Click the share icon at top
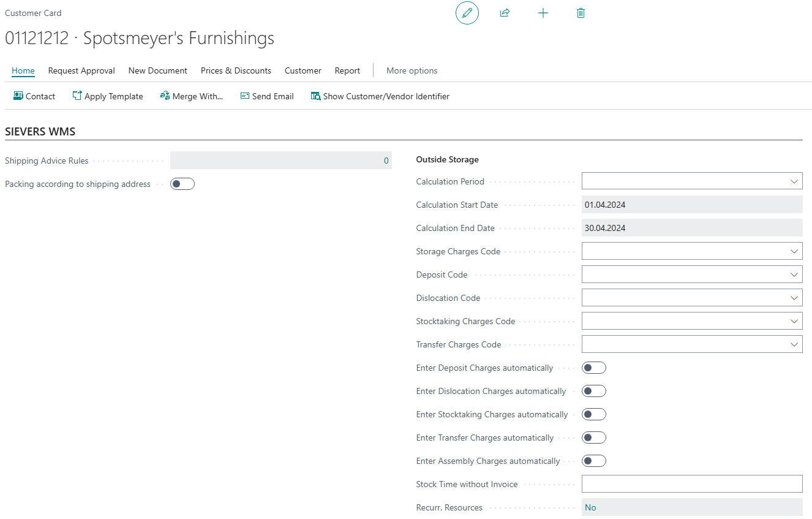The width and height of the screenshot is (812, 519). pos(505,13)
